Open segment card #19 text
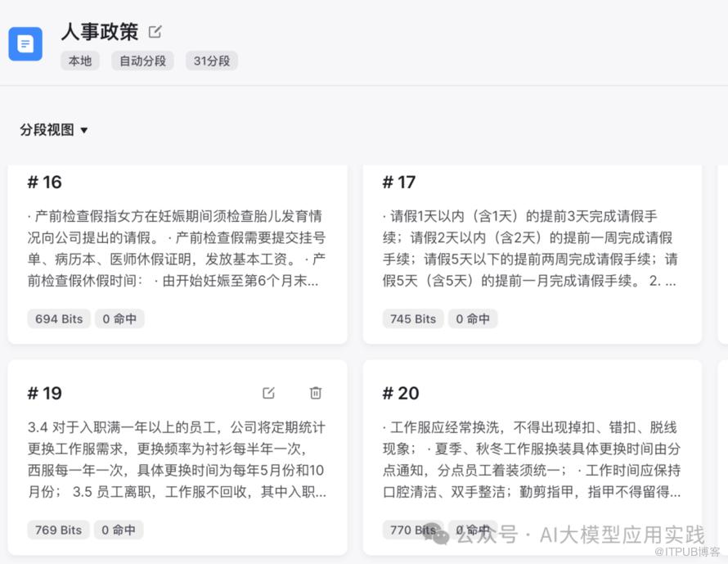The image size is (728, 564). pos(177,459)
